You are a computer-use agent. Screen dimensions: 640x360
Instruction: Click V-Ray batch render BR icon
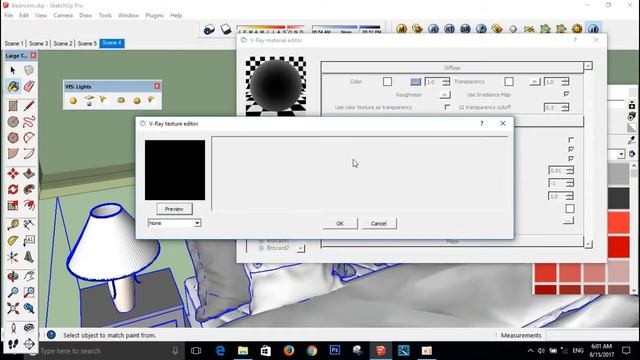[x=465, y=29]
